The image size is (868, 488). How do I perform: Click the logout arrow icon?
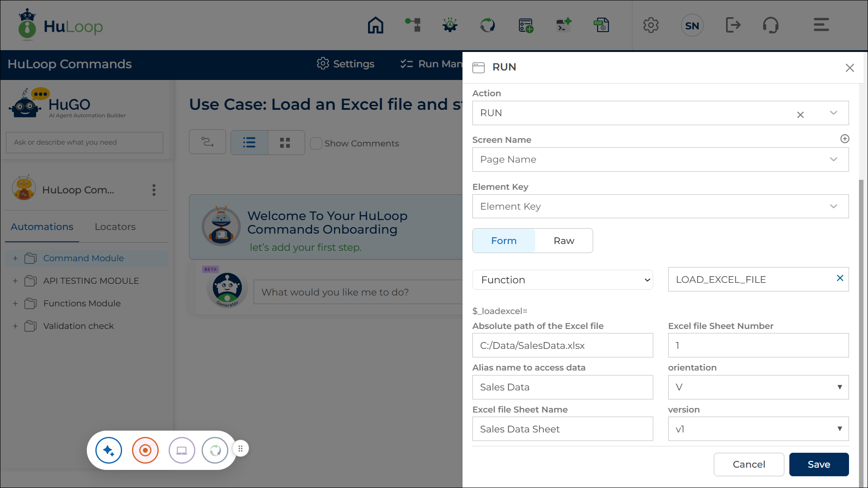pos(733,25)
